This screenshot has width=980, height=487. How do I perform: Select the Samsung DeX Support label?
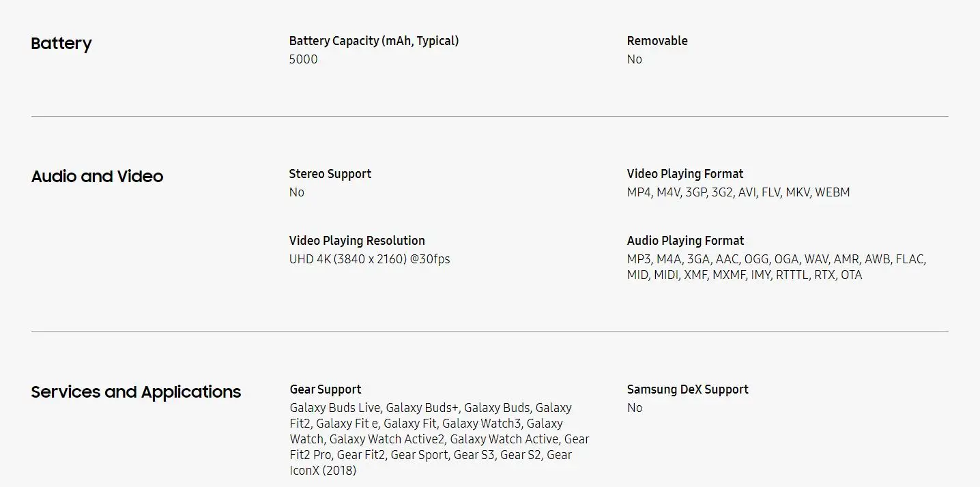[688, 389]
